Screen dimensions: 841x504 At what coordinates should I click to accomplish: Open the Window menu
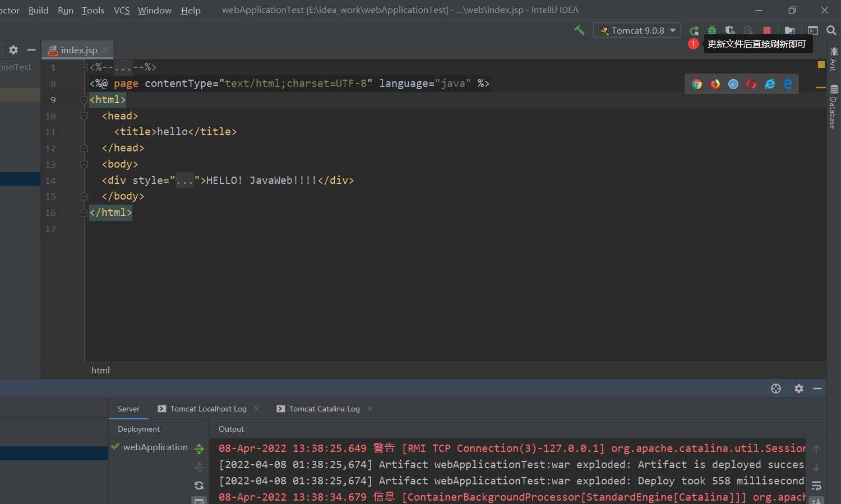(155, 10)
